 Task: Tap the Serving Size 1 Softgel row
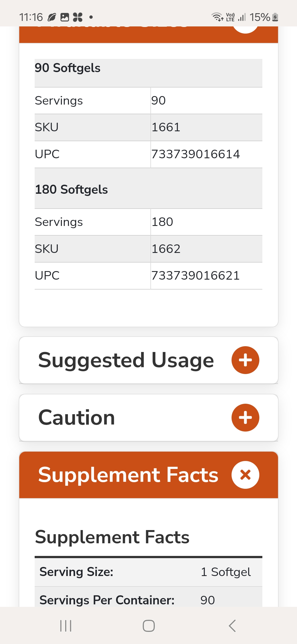[x=148, y=572]
